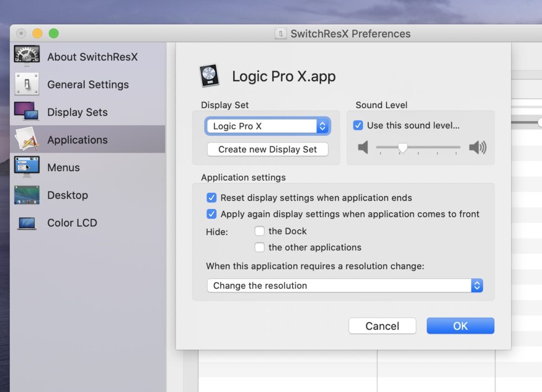The height and width of the screenshot is (392, 542).
Task: Click the Menus monitor icon
Action: point(27,167)
